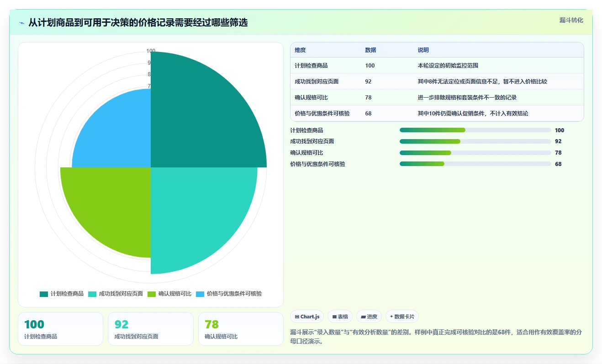Click table value 92
The image size is (602, 364).
tap(368, 82)
